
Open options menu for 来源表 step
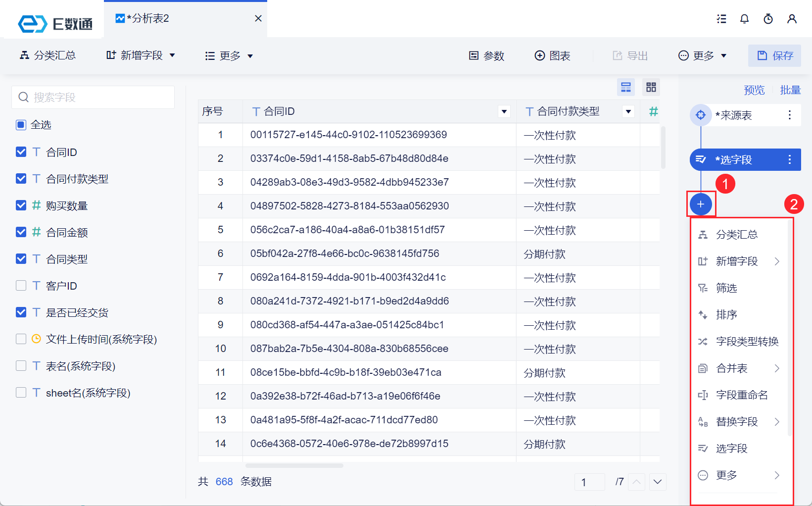coord(790,115)
